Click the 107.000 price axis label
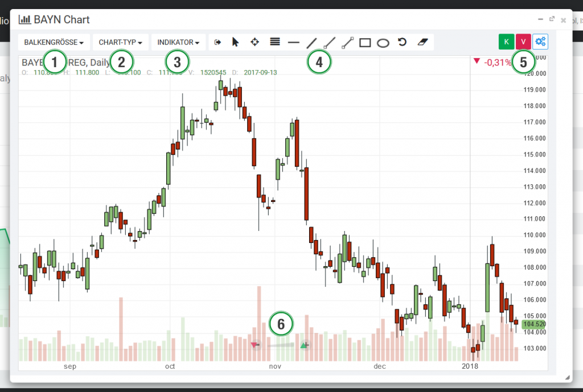583x392 pixels. coord(535,284)
